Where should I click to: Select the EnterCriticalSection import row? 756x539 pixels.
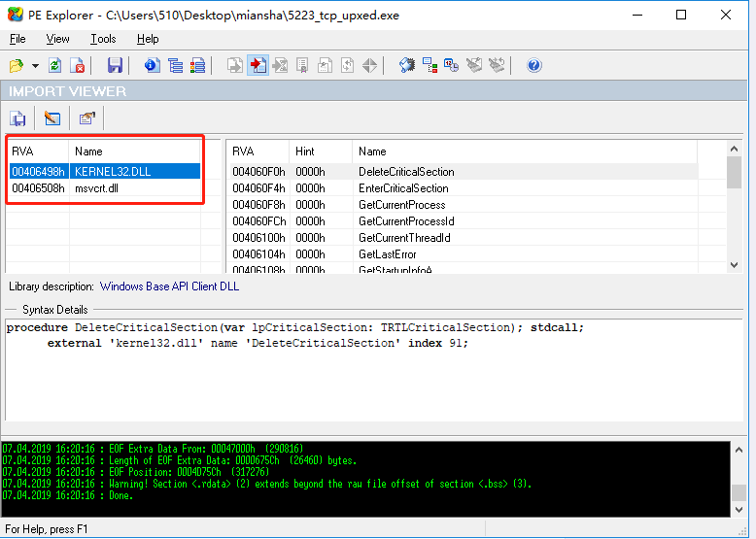[464, 188]
